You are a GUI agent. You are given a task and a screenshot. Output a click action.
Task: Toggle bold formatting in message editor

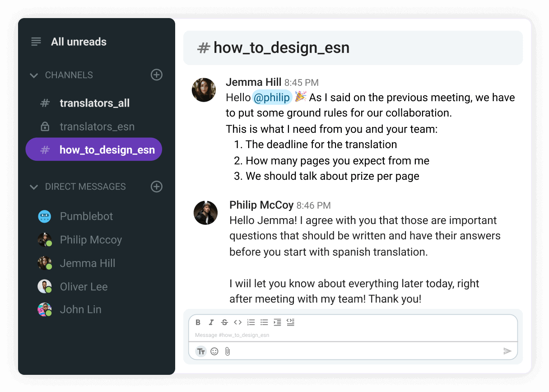pyautogui.click(x=198, y=322)
